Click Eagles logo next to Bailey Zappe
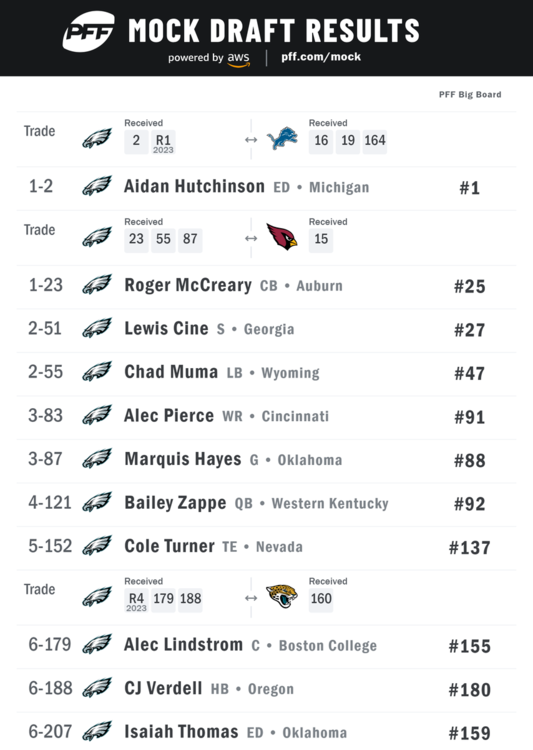Image resolution: width=533 pixels, height=750 pixels. pos(97,502)
